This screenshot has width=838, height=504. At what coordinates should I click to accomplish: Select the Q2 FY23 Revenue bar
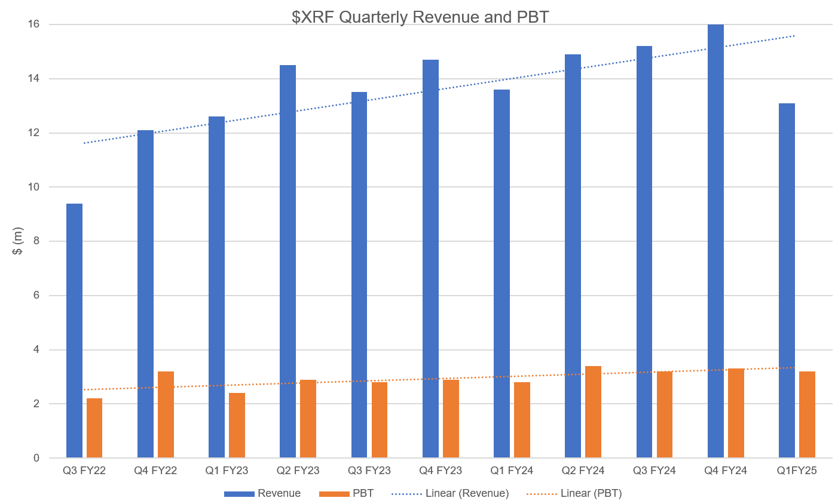click(x=288, y=262)
